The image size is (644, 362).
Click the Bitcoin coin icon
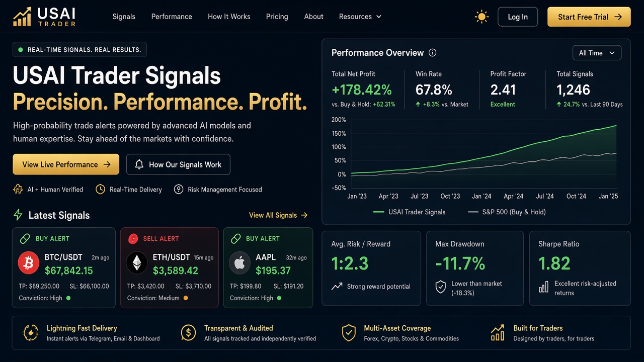click(x=29, y=263)
